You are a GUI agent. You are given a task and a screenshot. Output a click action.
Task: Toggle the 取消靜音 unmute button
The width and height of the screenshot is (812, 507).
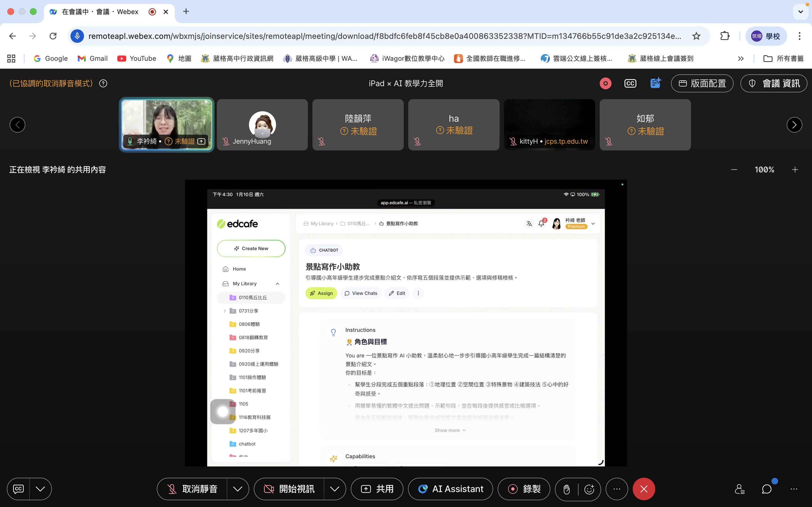coord(192,489)
